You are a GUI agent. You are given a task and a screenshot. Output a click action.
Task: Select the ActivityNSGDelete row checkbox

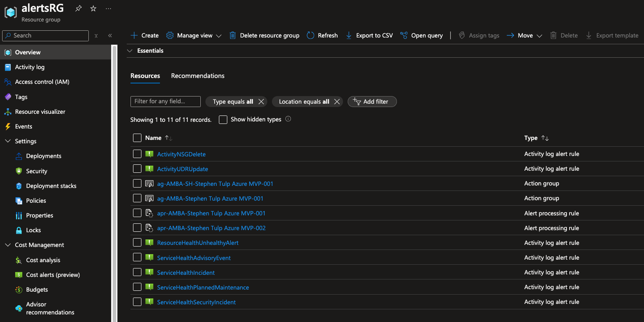(137, 154)
